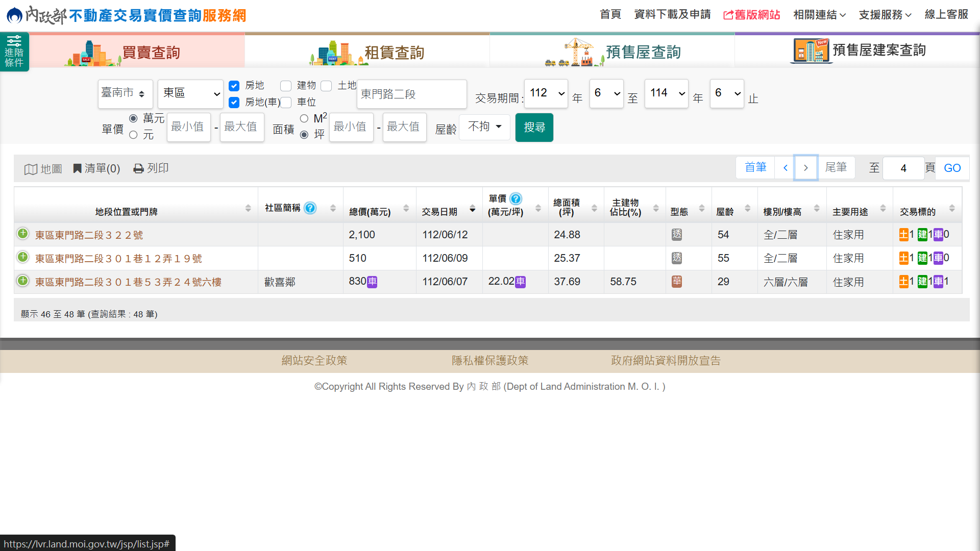Image resolution: width=980 pixels, height=551 pixels.
Task: Go to previous results page arrow
Action: coord(785,167)
